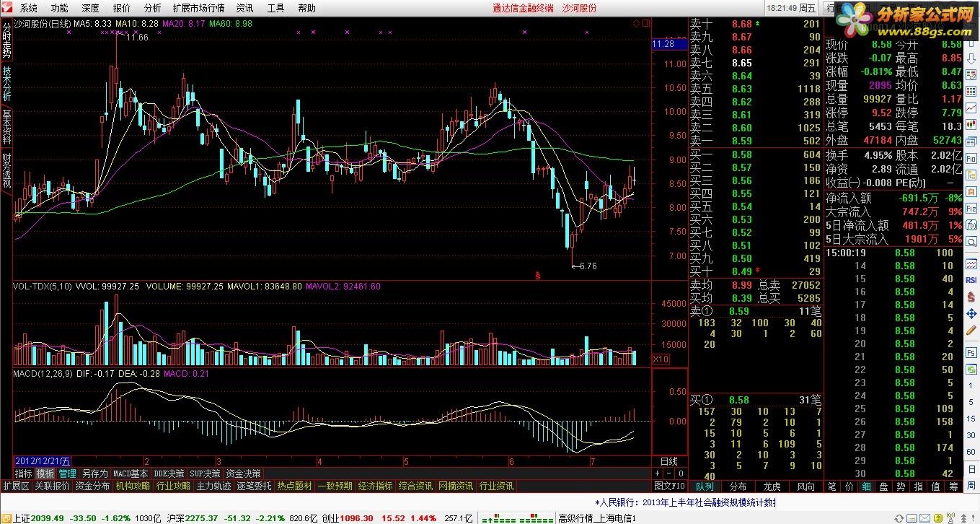Toggle the X10 volume scale box
This screenshot has height=524, width=980.
pyautogui.click(x=661, y=359)
